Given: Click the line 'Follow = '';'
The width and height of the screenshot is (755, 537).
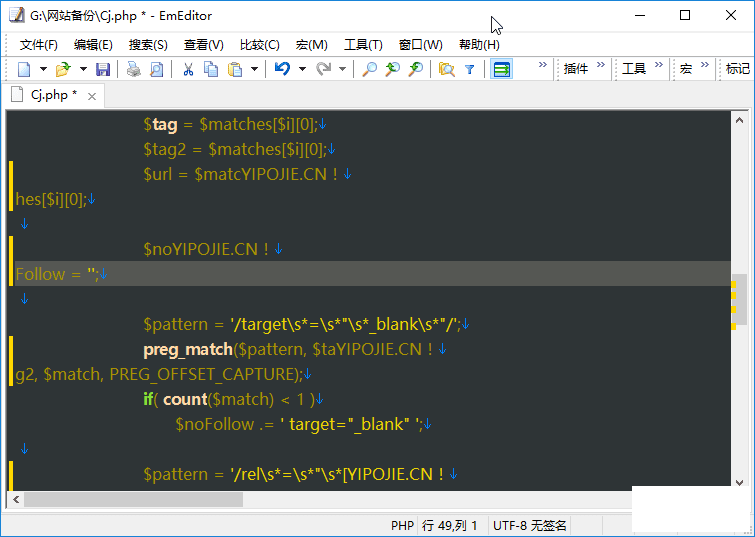Looking at the screenshot, I should pos(57,274).
